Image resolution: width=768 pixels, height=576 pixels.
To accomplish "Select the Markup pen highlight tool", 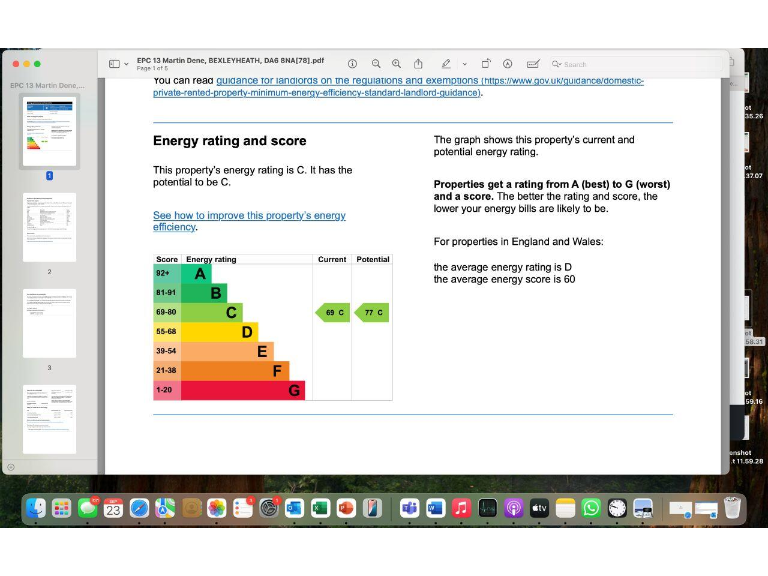I will (x=446, y=63).
